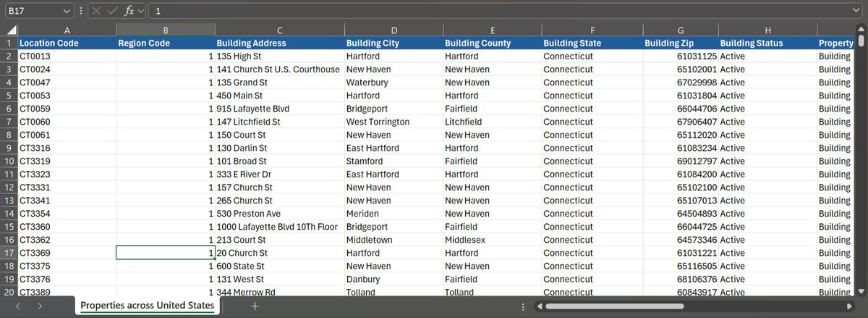The image size is (868, 318).
Task: Click the Danbury city cell
Action: coord(393,279)
